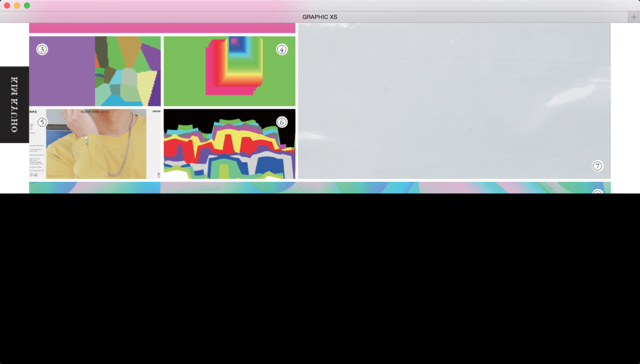Image resolution: width=640 pixels, height=364 pixels.
Task: Select the circled number 4 badge
Action: tap(282, 49)
